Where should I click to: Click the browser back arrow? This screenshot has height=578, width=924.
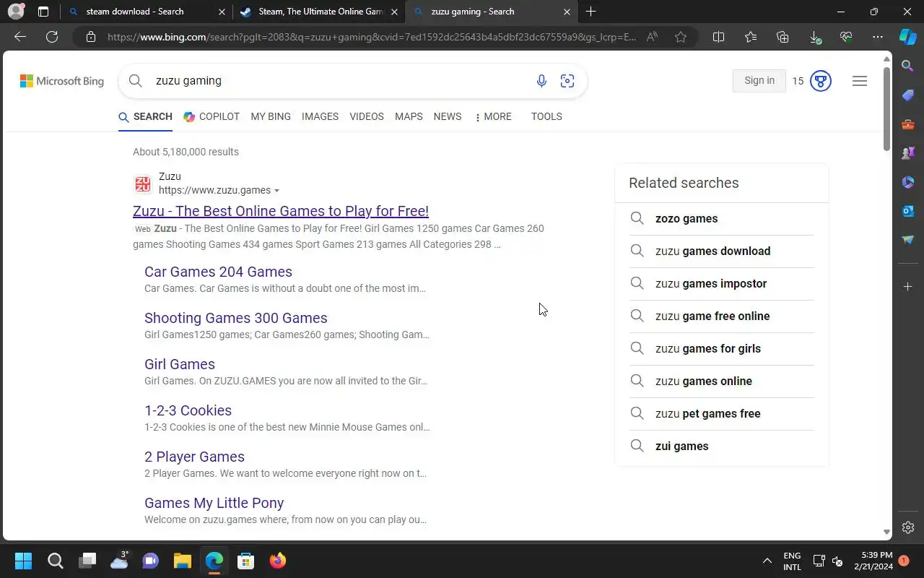(20, 37)
